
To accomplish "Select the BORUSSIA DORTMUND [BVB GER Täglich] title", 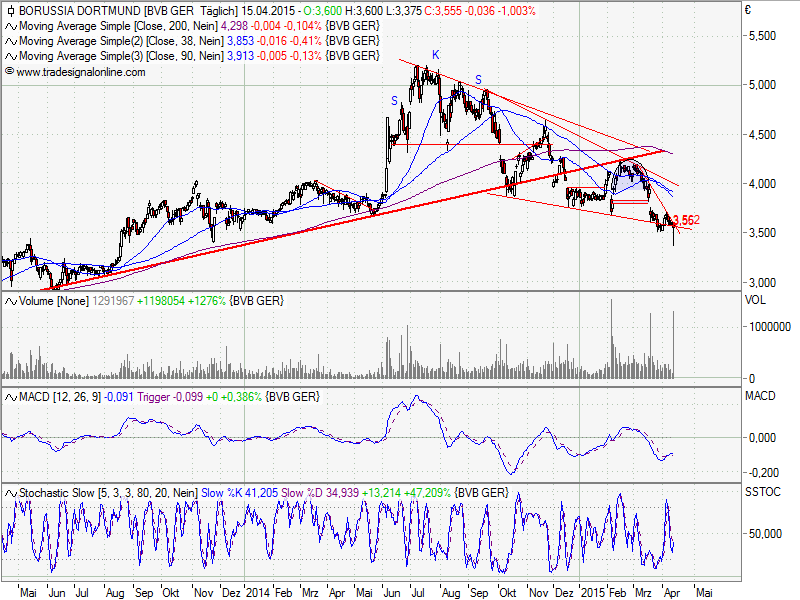I will click(x=128, y=11).
